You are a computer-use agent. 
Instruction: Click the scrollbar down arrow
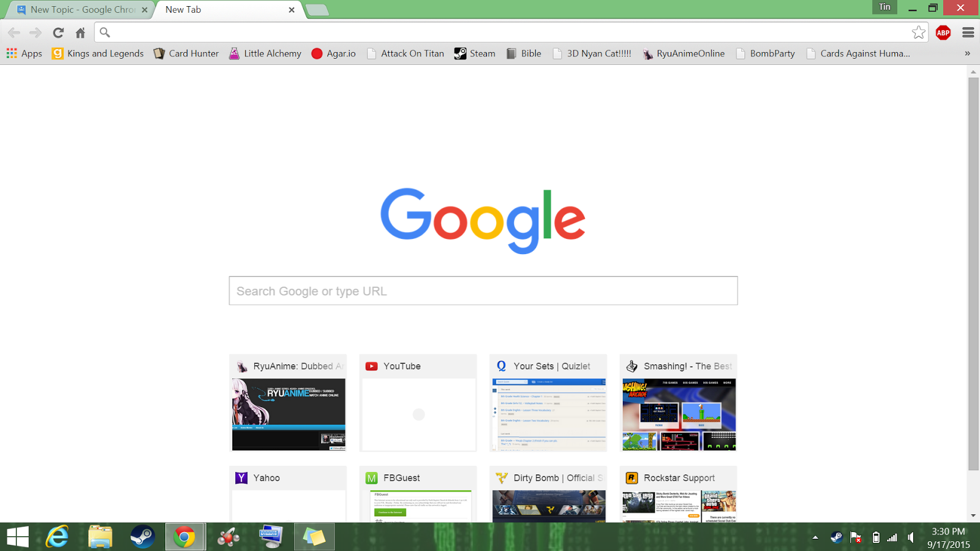973,516
